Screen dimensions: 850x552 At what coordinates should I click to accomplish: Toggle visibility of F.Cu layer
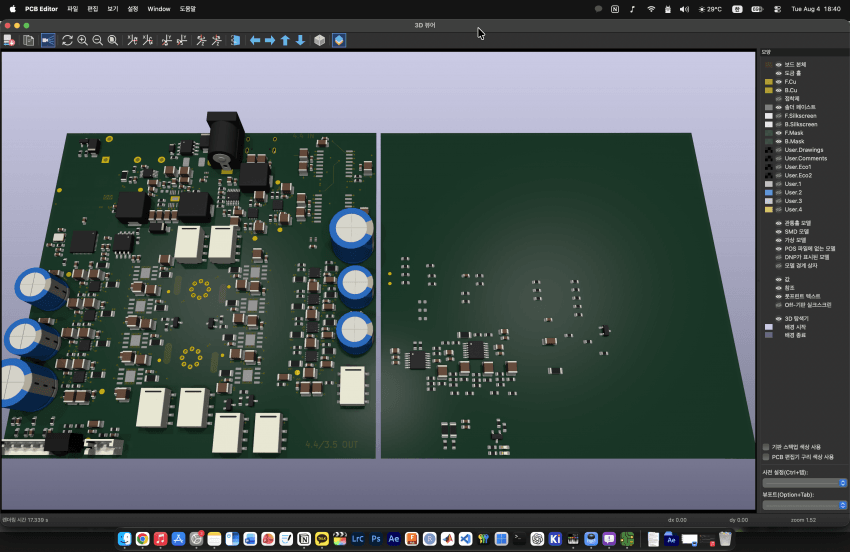778,82
